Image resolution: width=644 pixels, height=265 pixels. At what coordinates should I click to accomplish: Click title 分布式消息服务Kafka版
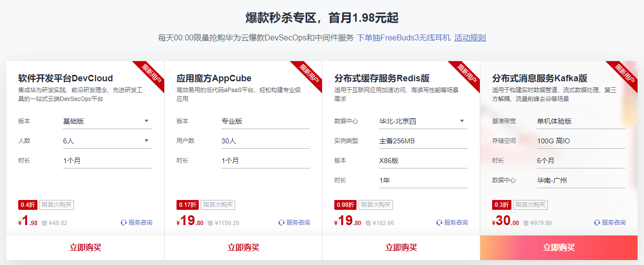(539, 78)
